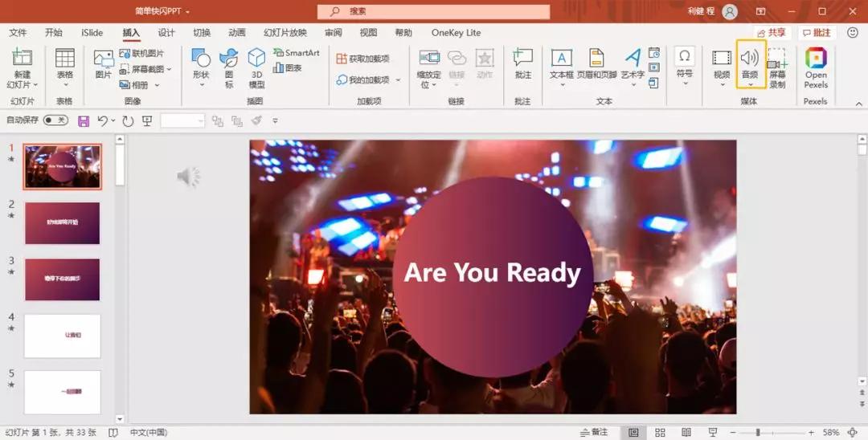This screenshot has height=440, width=868.
Task: Click Get Add-ins (获取加载项) button
Action: click(x=363, y=59)
